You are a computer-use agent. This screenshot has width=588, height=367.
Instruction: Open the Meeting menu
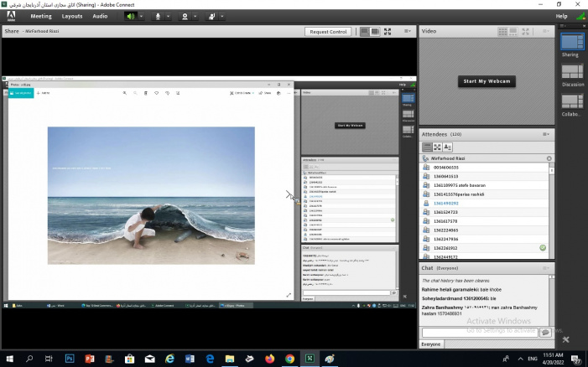(40, 16)
